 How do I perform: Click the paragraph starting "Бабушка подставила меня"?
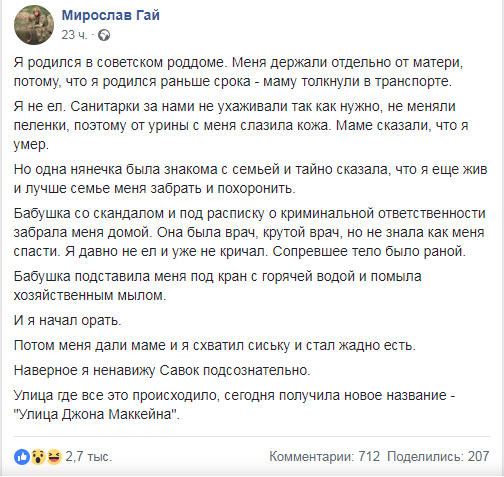coord(217,286)
